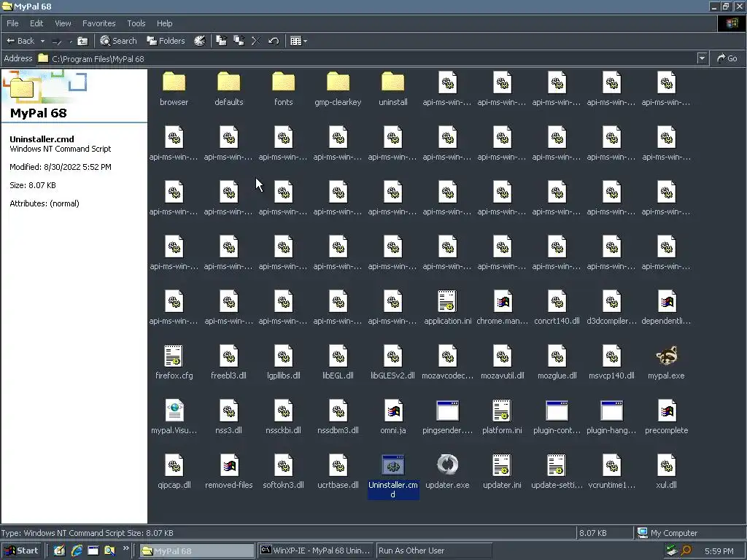Open the Favorites menu
747x560 pixels.
coord(99,23)
